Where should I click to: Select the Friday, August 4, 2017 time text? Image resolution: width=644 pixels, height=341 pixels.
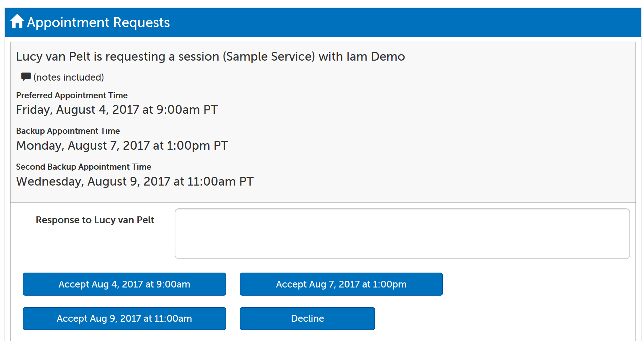pos(117,110)
